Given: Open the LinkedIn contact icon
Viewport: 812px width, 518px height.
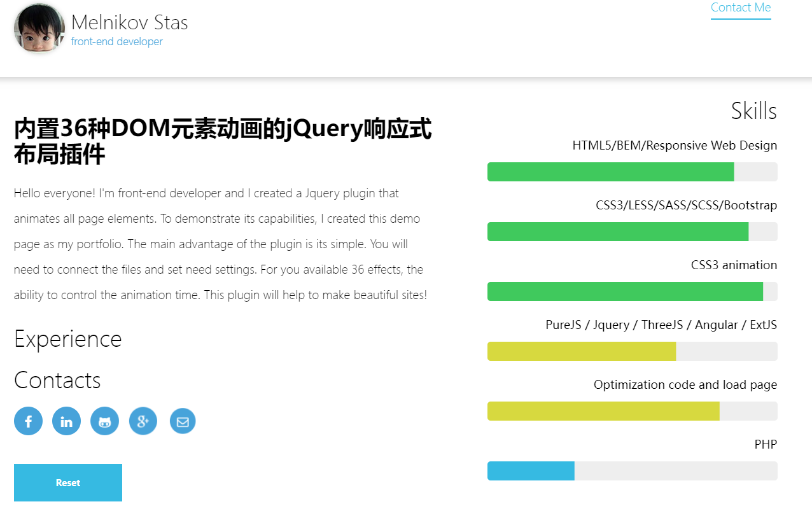Looking at the screenshot, I should [x=66, y=421].
